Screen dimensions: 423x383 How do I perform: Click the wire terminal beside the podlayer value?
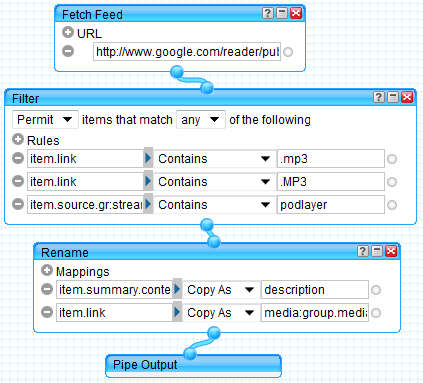tap(392, 205)
